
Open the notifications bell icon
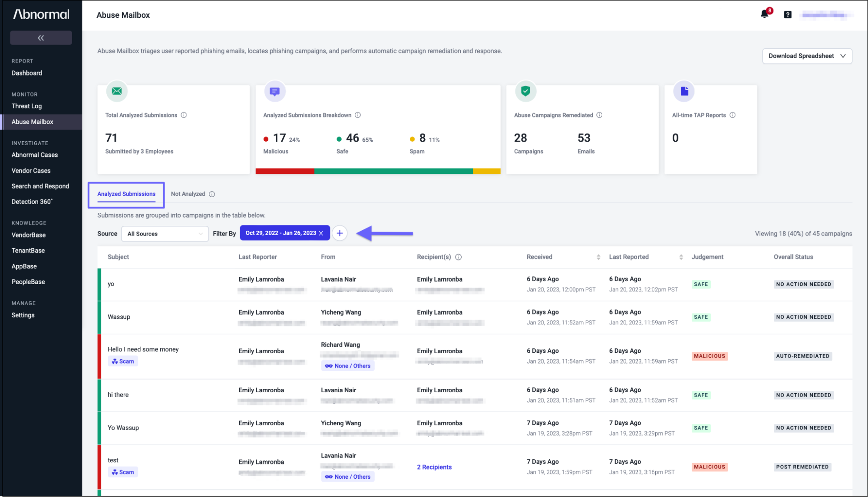[765, 14]
